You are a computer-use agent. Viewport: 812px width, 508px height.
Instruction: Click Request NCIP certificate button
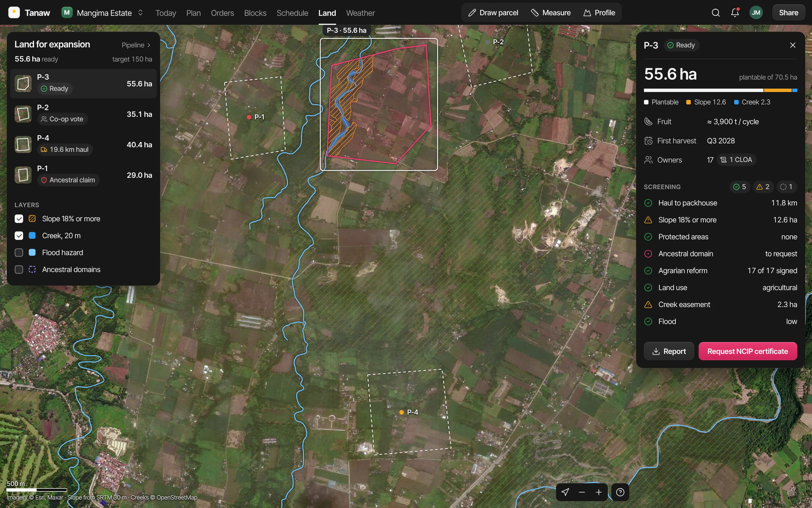click(748, 351)
